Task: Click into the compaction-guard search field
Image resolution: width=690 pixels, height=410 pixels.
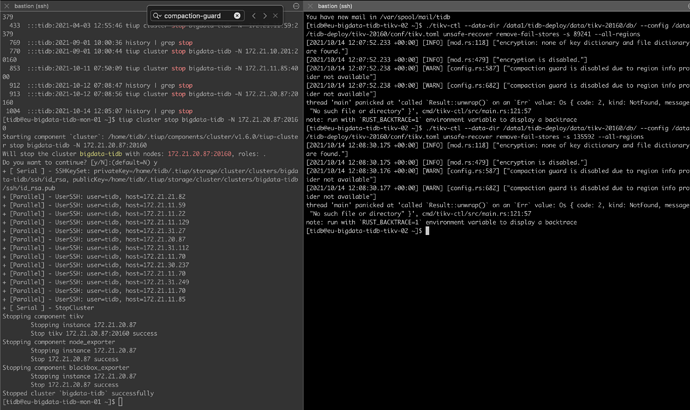Action: (198, 16)
